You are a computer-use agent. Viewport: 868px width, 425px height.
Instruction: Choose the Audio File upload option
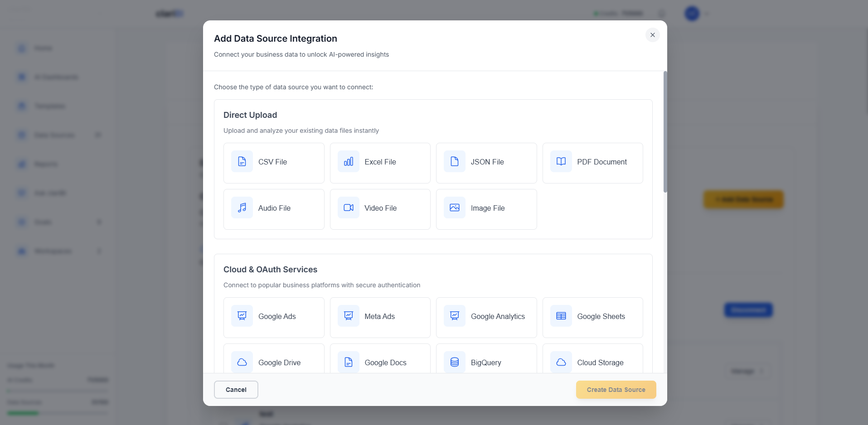pos(273,209)
